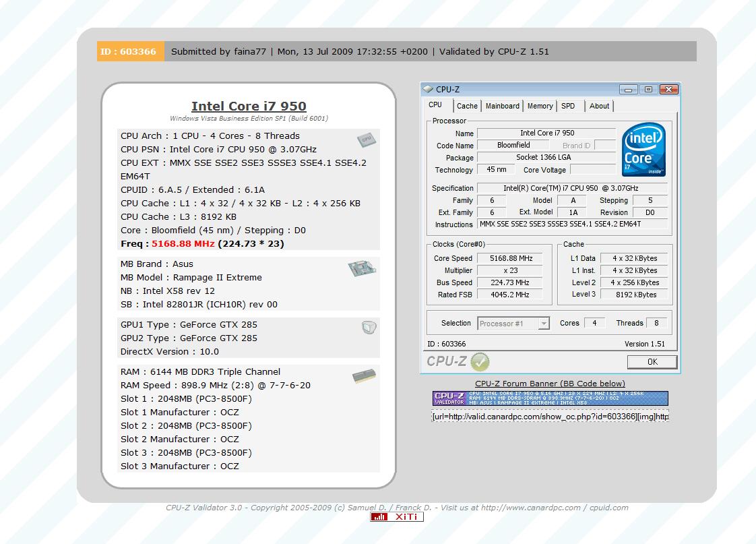Open CPU-Z Forum Banner link
Viewport: 756px width, 544px height.
click(x=550, y=384)
